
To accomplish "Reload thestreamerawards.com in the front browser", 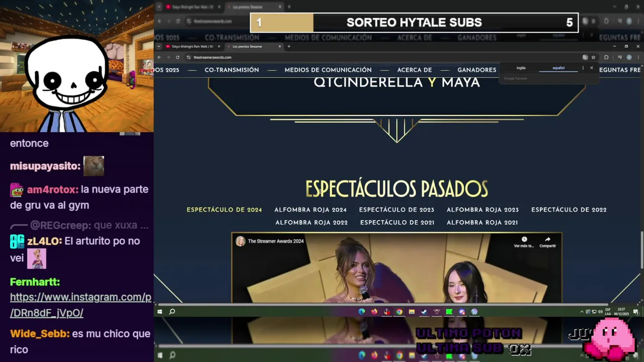I will 178,57.
